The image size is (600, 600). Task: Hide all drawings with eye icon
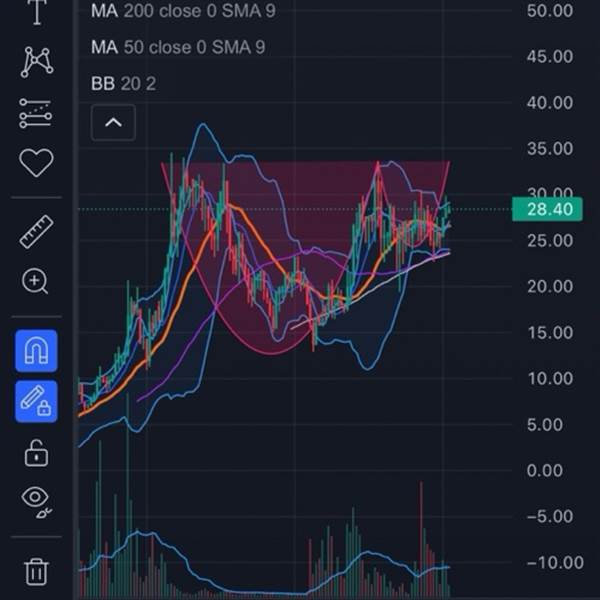[x=36, y=502]
